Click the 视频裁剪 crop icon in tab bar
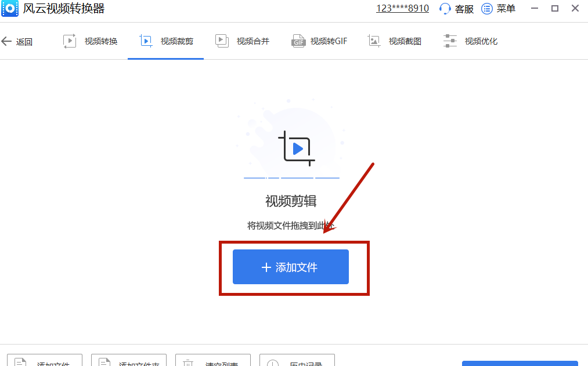Viewport: 588px width, 366px height. pos(146,41)
